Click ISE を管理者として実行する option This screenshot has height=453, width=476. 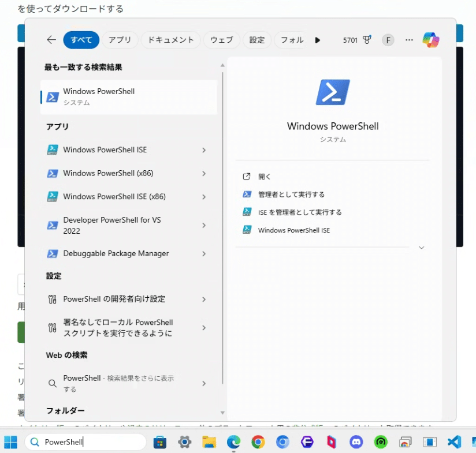tap(300, 212)
